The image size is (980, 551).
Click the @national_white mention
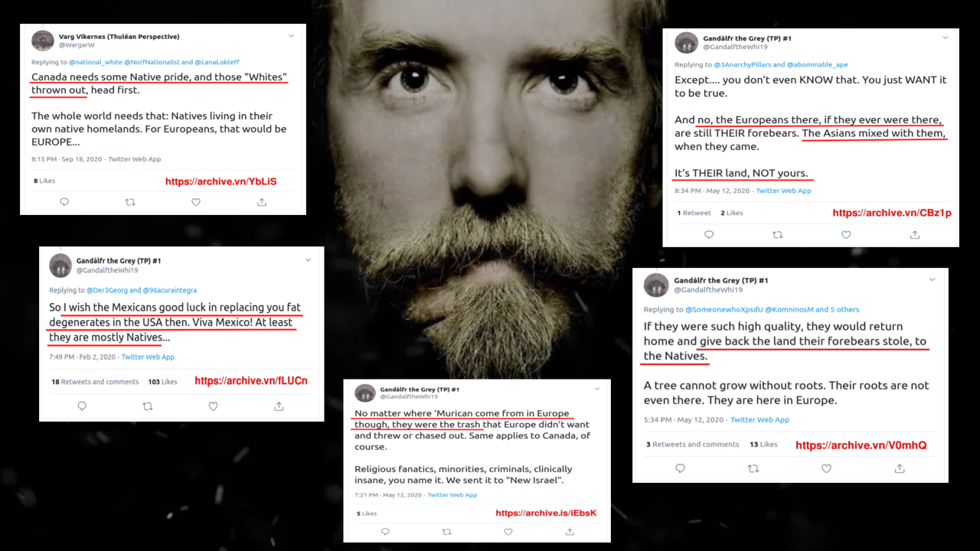pyautogui.click(x=95, y=61)
